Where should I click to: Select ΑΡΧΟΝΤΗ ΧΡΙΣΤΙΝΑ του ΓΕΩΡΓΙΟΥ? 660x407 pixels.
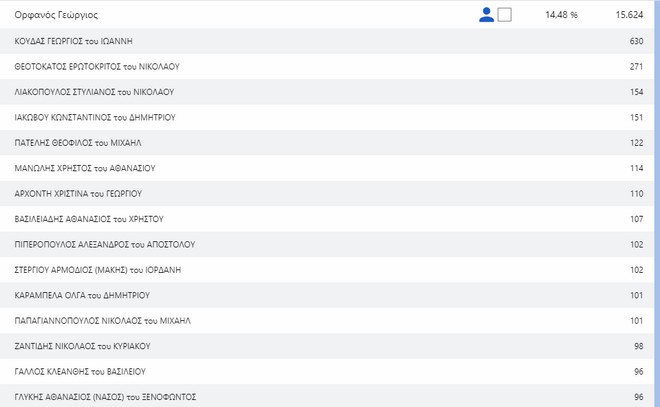(78, 193)
